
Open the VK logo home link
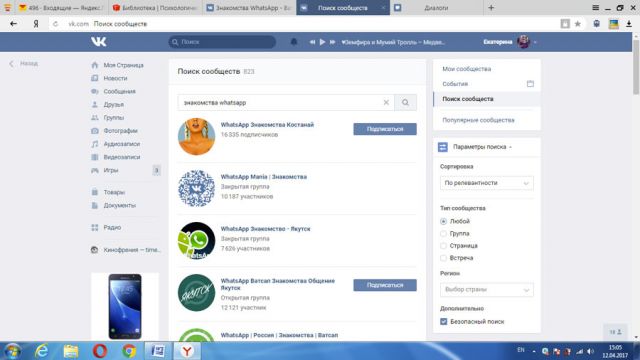tap(98, 42)
